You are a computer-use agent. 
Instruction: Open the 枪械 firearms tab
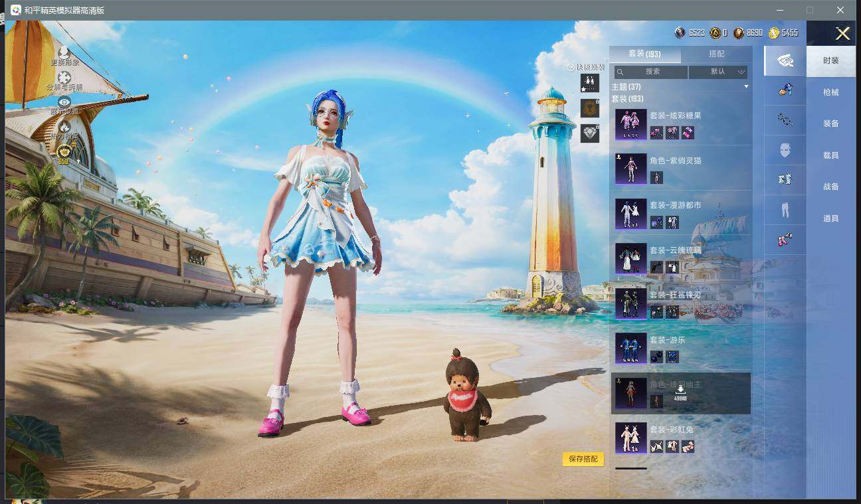(x=831, y=92)
